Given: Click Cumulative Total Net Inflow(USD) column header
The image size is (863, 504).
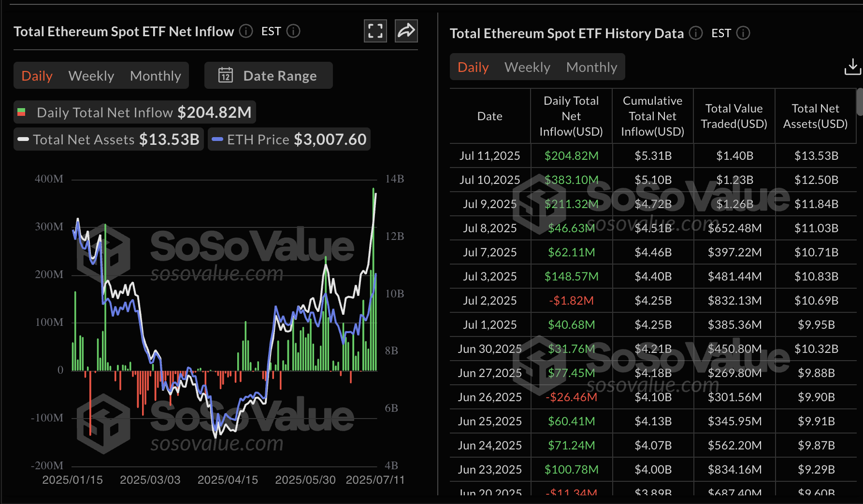Looking at the screenshot, I should pos(652,116).
